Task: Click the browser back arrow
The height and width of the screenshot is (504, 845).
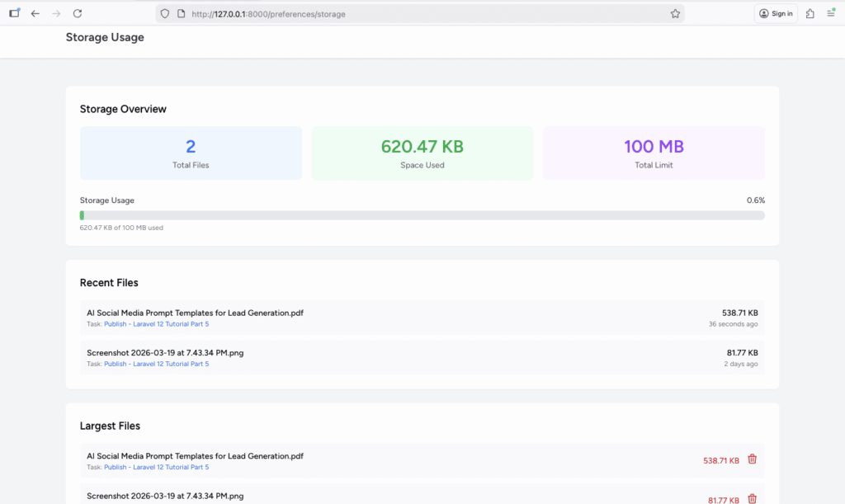Action: [x=35, y=13]
